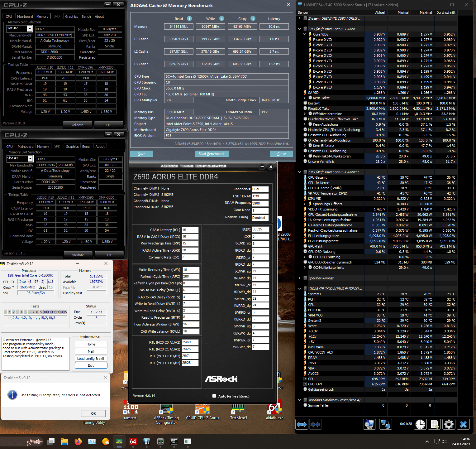Open CPUID CPU-Z Aorus desktop shortcut
476x449 pixels.
point(202,411)
